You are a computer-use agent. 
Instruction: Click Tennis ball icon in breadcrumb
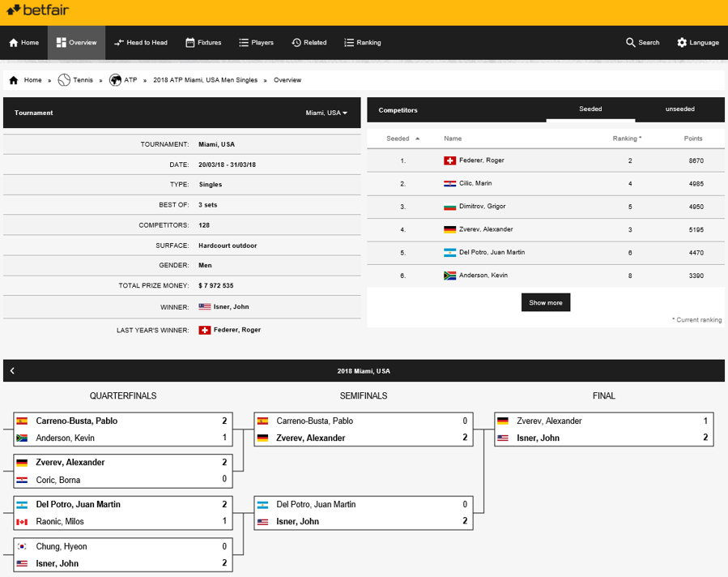(64, 80)
